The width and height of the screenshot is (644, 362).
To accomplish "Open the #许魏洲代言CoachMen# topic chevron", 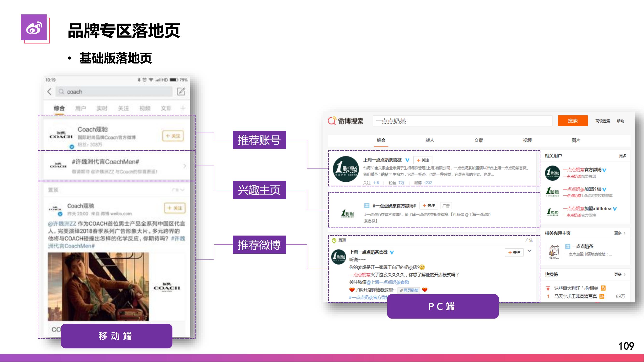I will coord(184,166).
